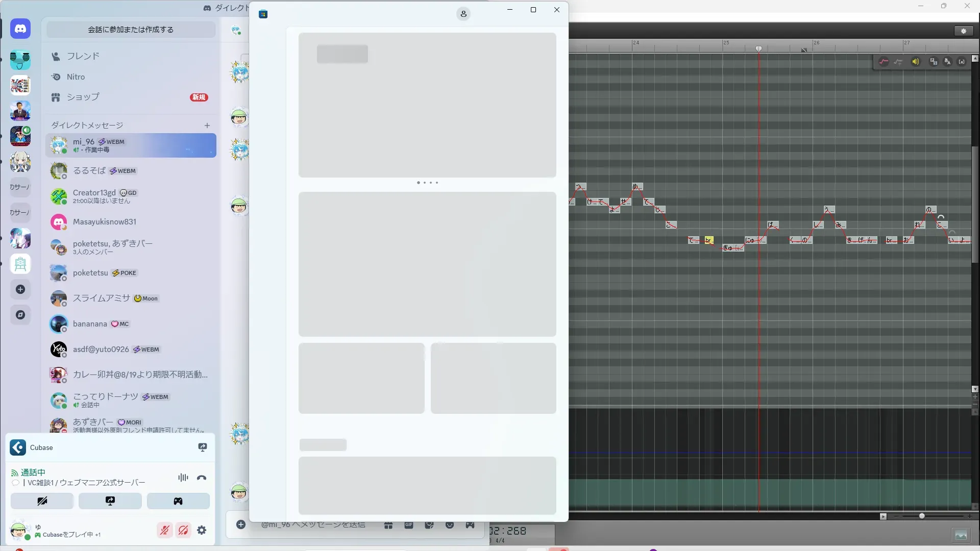Create a new direct message with plus
The height and width of the screenshot is (551, 980).
pyautogui.click(x=207, y=126)
